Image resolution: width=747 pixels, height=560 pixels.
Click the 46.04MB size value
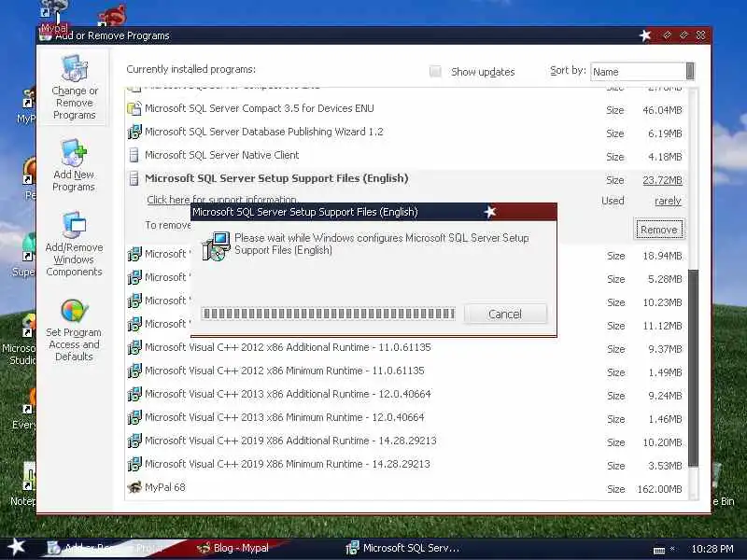click(x=662, y=110)
